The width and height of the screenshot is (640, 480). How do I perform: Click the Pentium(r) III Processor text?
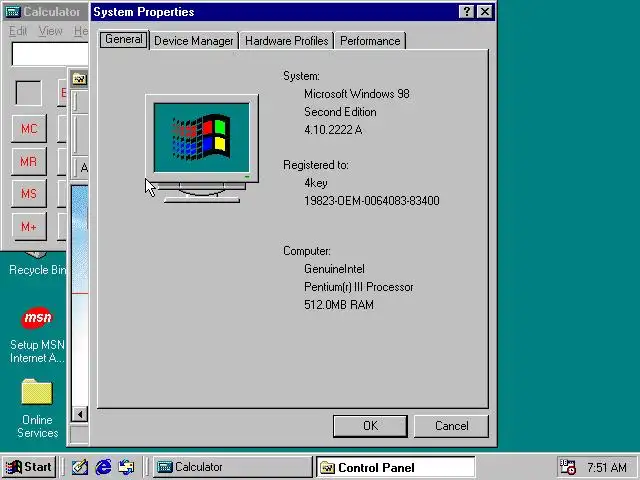(x=359, y=287)
